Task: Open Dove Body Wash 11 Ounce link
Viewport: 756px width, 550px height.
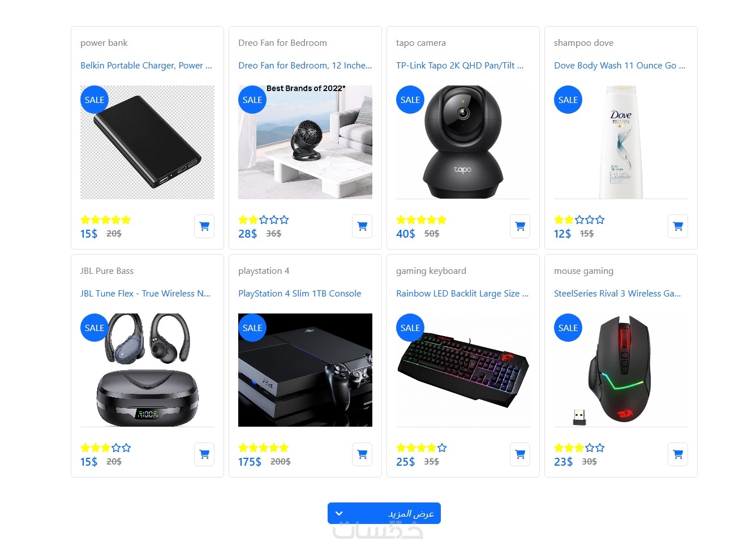Action: click(620, 66)
